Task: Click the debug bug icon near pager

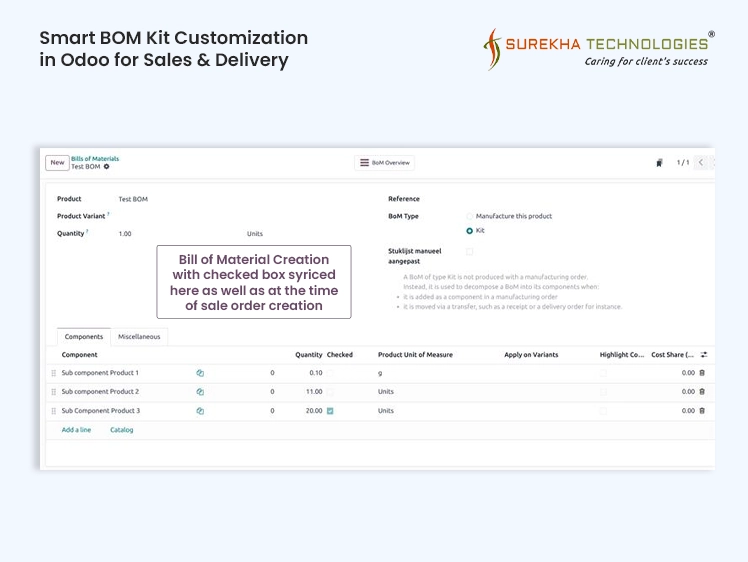Action: click(x=659, y=163)
